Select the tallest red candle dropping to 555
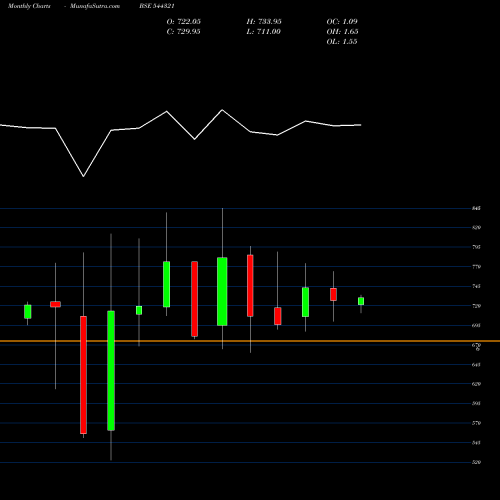The width and height of the screenshot is (500, 500). pyautogui.click(x=83, y=375)
